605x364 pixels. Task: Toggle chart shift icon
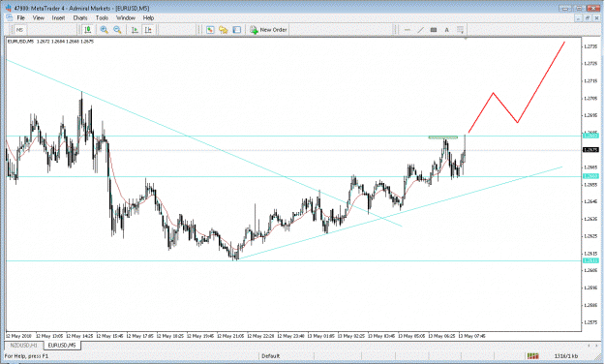148,30
